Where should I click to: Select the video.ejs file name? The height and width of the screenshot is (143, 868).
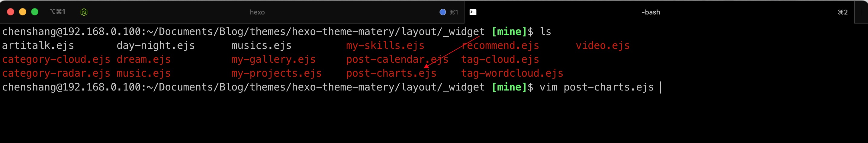(x=602, y=46)
